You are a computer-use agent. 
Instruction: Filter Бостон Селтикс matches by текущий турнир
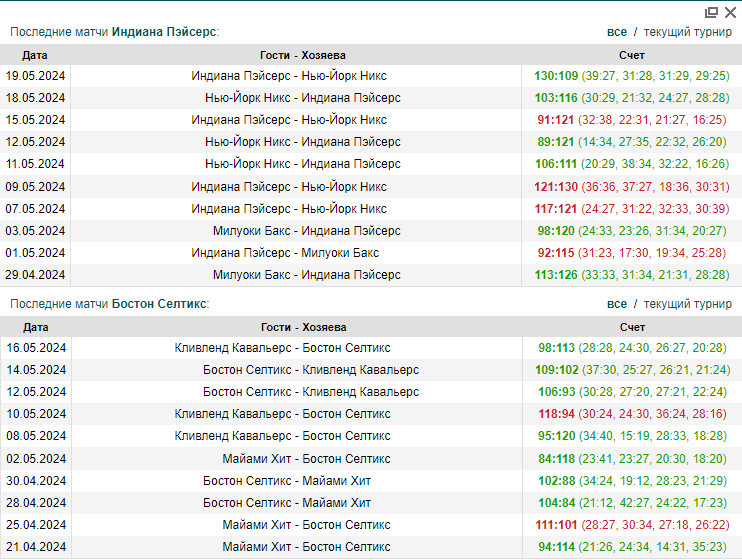[x=688, y=304]
